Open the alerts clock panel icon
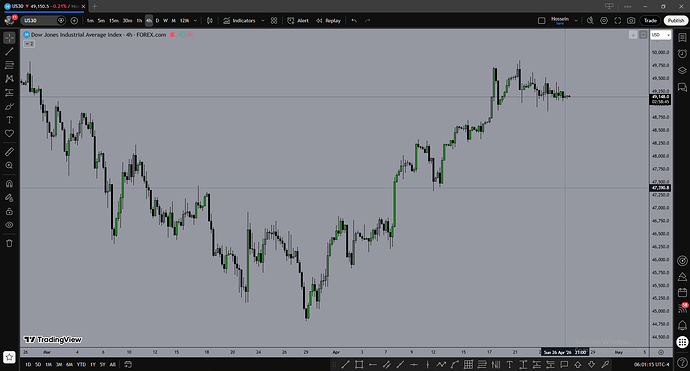 click(x=682, y=54)
